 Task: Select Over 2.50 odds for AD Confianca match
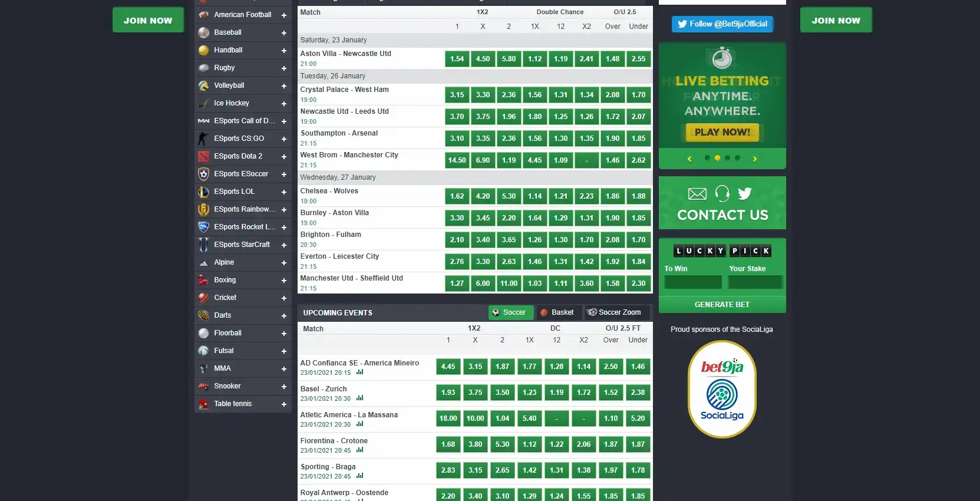[611, 367]
